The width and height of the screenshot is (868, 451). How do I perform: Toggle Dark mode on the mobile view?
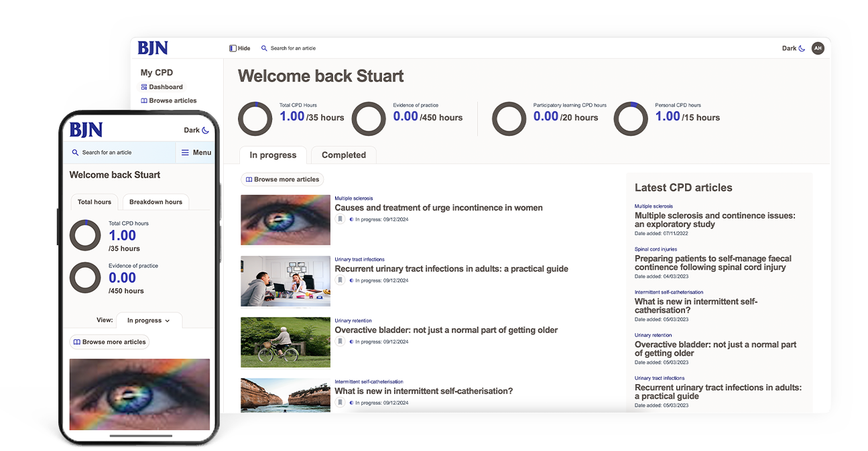point(196,130)
